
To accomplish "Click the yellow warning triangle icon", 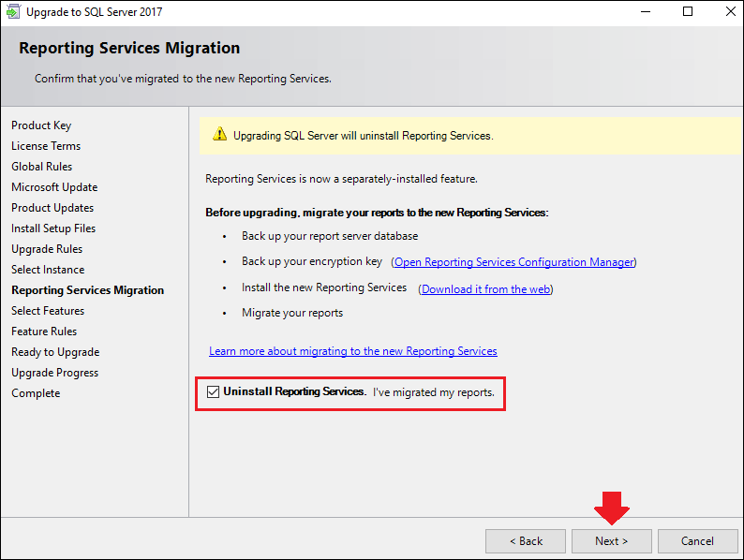I will (219, 134).
